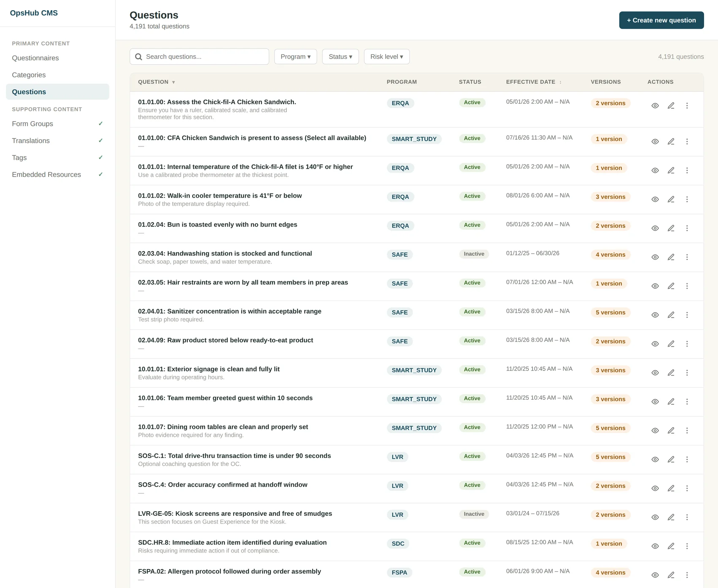The width and height of the screenshot is (718, 588).
Task: Edit the Kiosk screens question
Action: point(671,517)
